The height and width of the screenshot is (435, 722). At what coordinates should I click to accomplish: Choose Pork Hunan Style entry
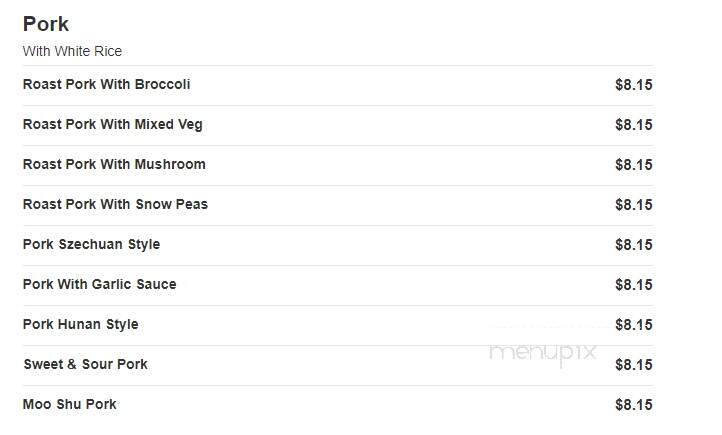point(81,325)
